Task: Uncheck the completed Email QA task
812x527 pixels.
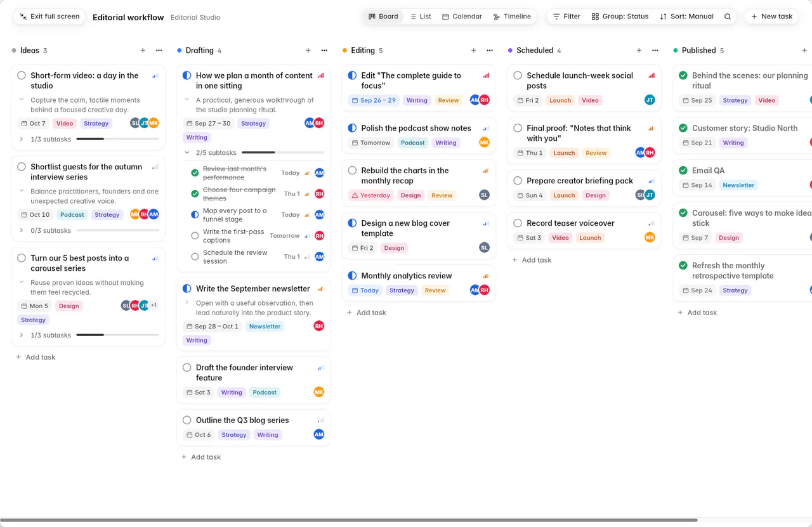Action: click(683, 171)
